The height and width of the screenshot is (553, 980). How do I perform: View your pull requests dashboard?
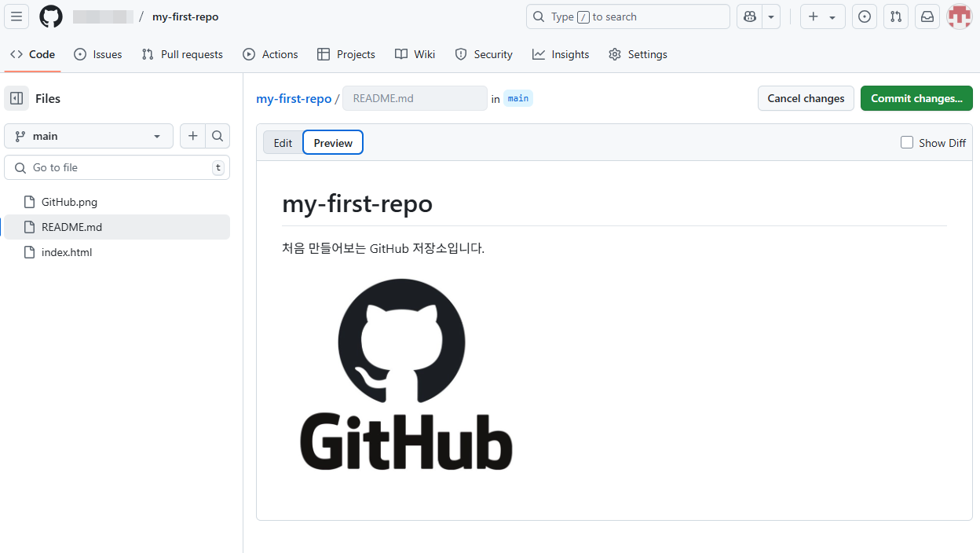click(x=895, y=16)
